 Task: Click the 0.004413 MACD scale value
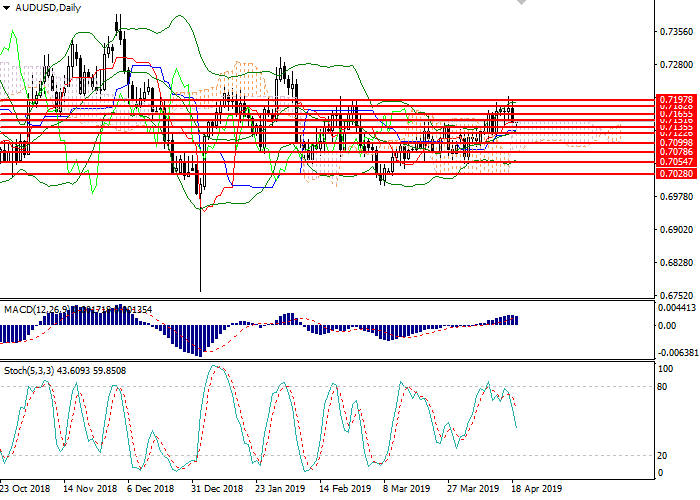click(x=679, y=308)
